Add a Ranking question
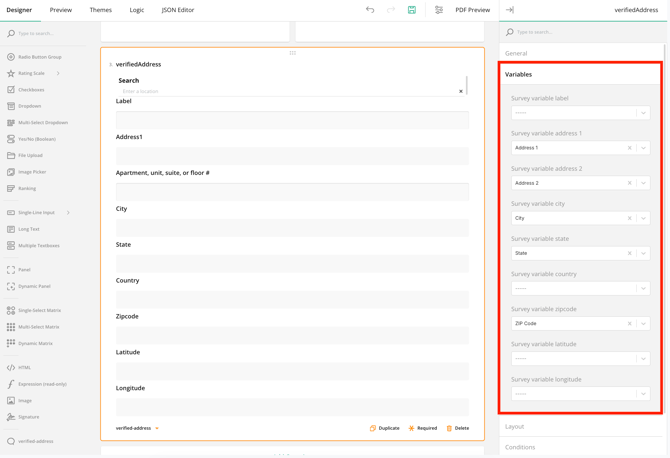Viewport: 670px width, 458px height. pos(22,188)
